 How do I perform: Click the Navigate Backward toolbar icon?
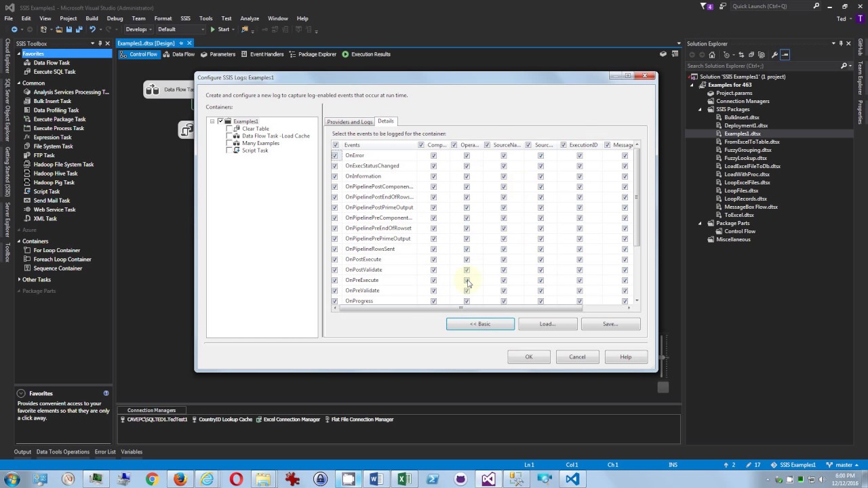coord(14,30)
